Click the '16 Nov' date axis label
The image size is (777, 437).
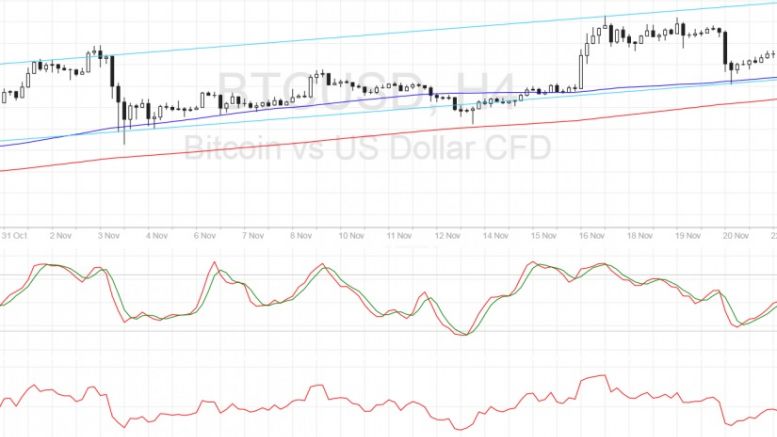(591, 236)
